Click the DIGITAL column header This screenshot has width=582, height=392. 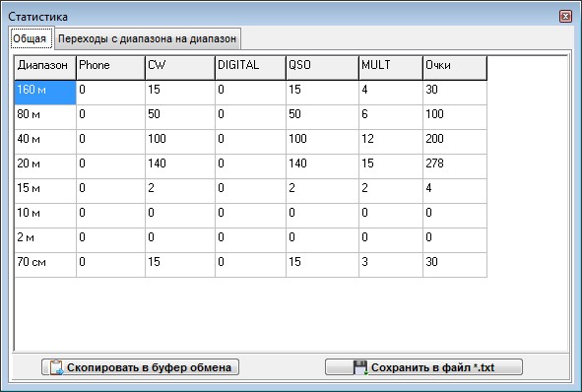pyautogui.click(x=250, y=68)
